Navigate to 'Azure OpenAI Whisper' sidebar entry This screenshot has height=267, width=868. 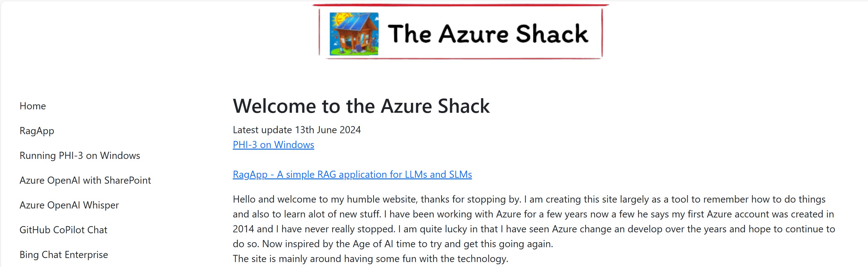[69, 205]
